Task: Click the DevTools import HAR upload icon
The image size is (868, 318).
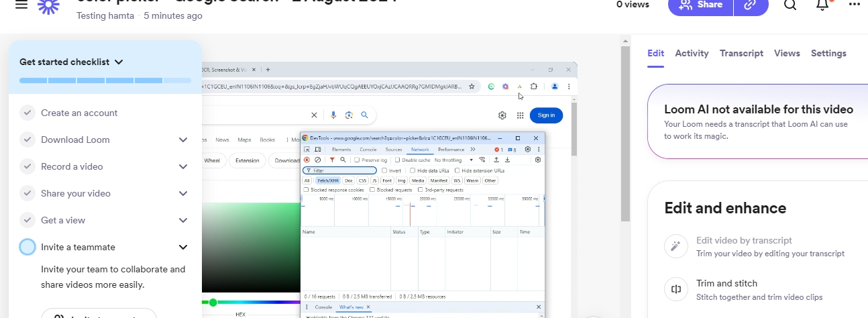Action: click(496, 160)
